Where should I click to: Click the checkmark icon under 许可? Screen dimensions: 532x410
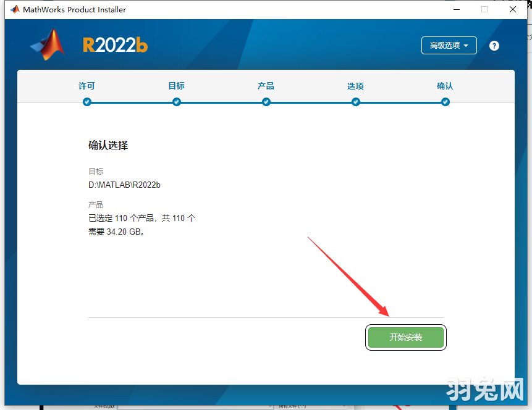[87, 102]
